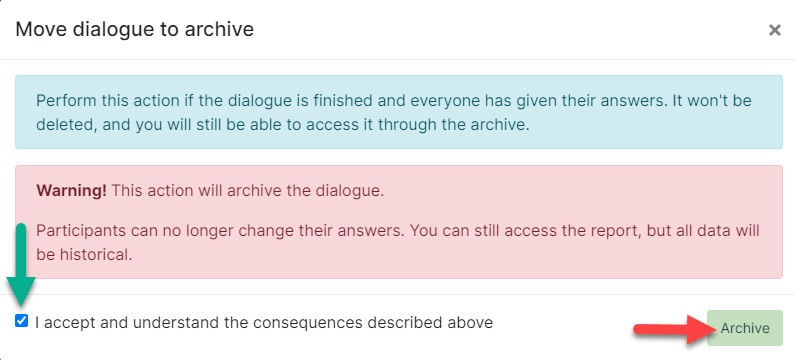The width and height of the screenshot is (795, 360).
Task: Click the green downward arrow annotation
Action: [21, 263]
